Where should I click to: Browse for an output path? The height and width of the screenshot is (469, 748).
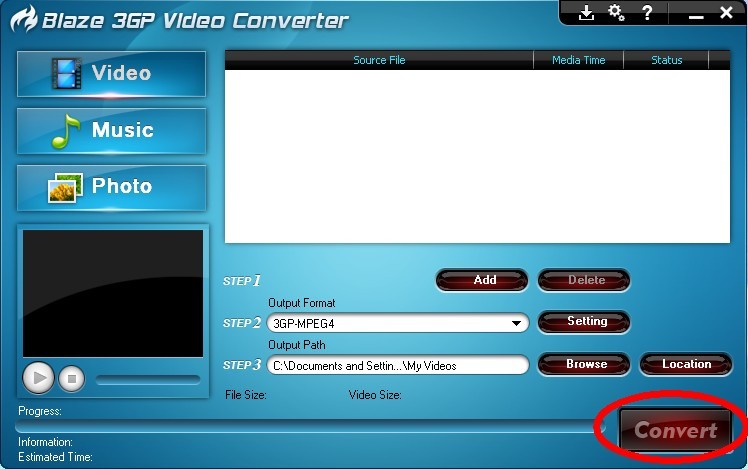(584, 365)
